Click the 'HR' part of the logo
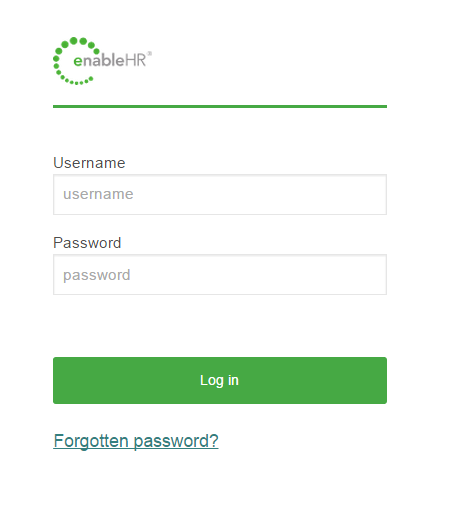The height and width of the screenshot is (507, 472). pos(136,61)
